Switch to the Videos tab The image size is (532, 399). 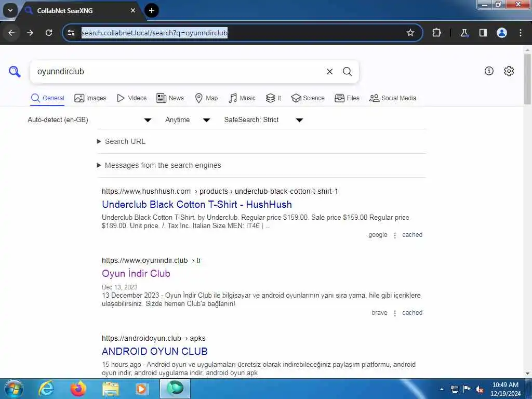(131, 98)
